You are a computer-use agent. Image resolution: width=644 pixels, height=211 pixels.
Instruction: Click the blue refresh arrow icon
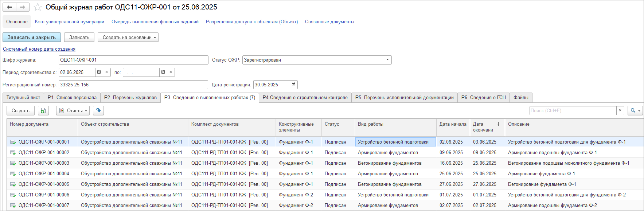pyautogui.click(x=98, y=110)
